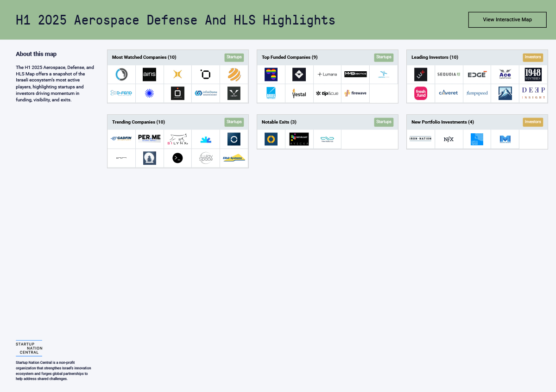556x392 pixels.
Task: Select the mountain peak investor logo
Action: tap(505, 93)
